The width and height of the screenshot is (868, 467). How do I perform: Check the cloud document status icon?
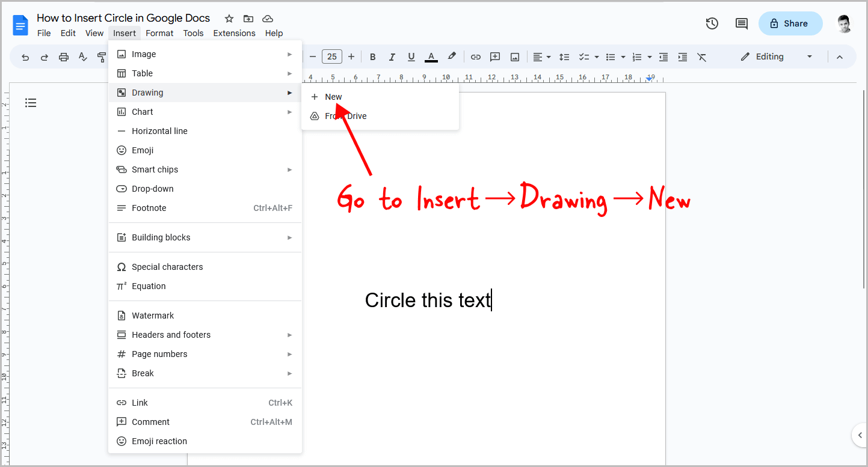[x=268, y=19]
